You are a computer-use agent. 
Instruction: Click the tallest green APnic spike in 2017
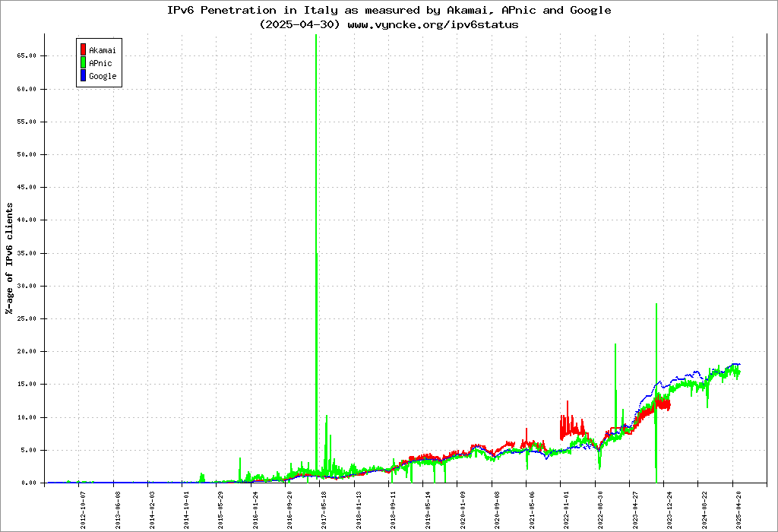316,152
